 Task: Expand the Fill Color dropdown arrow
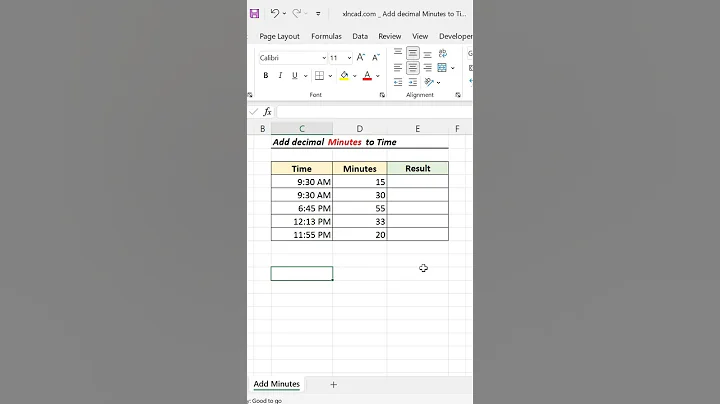(x=354, y=76)
